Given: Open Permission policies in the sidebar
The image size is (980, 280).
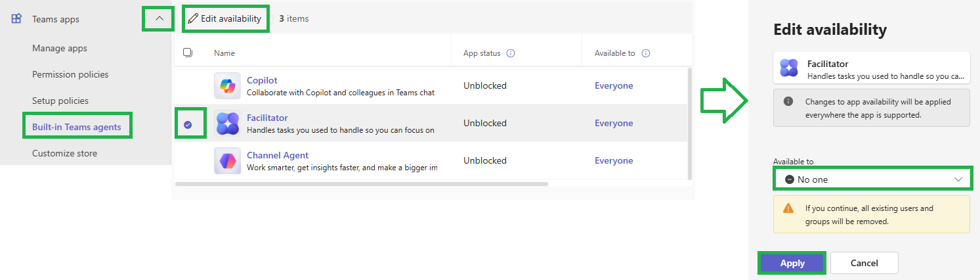Looking at the screenshot, I should pos(70,74).
